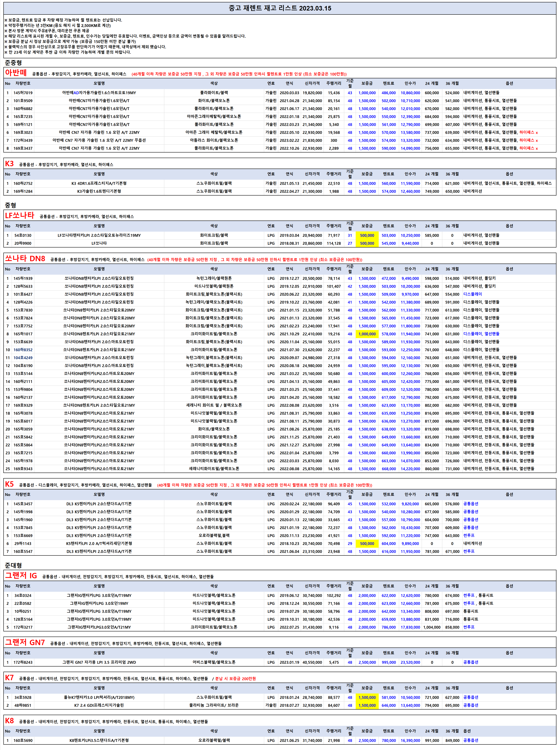Click model 'K3가솔린1.6트렌디기본형'

(99, 191)
